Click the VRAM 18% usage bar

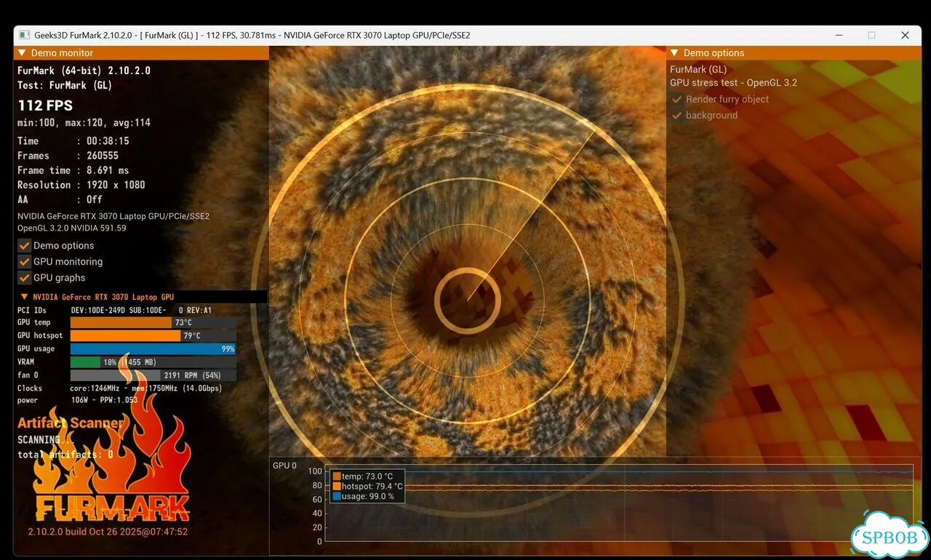(x=153, y=362)
